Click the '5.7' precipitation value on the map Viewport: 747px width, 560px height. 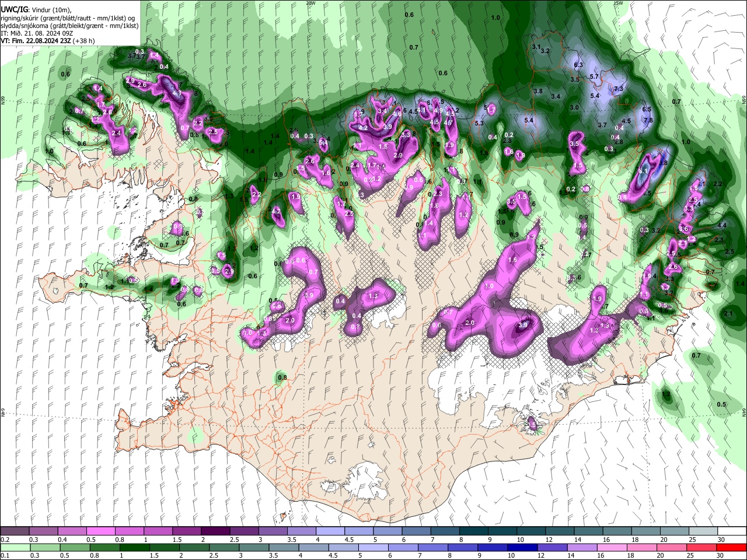[595, 76]
